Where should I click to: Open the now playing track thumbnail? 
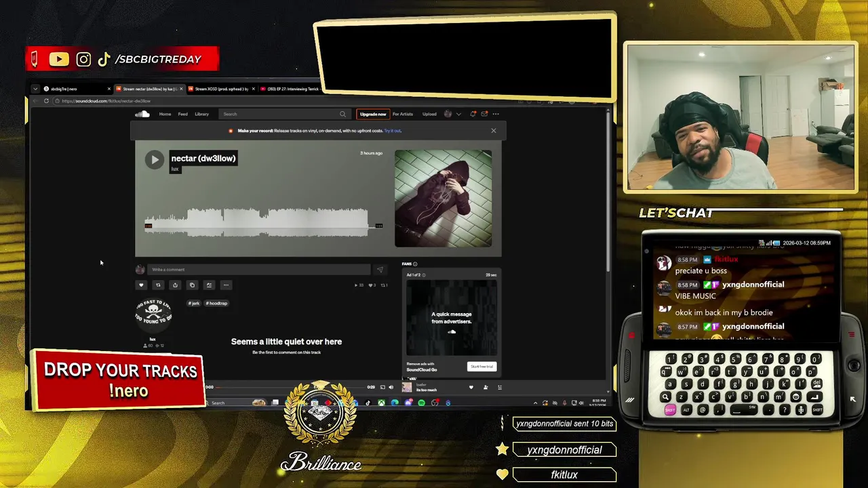pos(407,387)
